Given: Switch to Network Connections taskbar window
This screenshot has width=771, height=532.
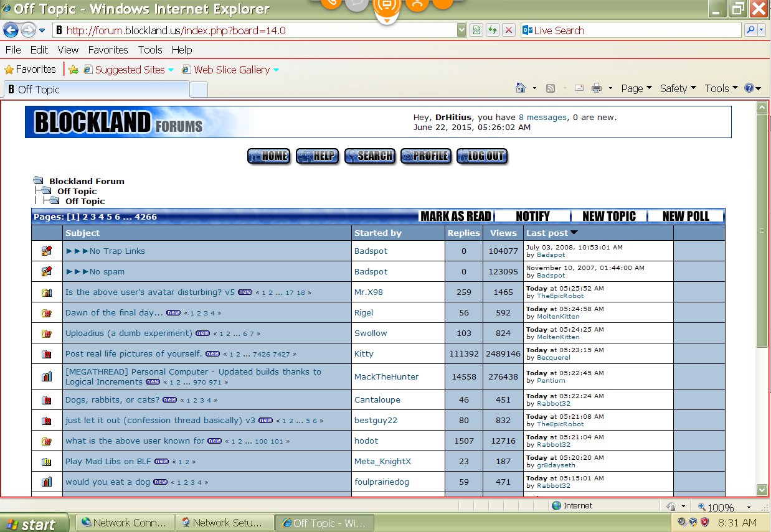Looking at the screenshot, I should tap(124, 523).
